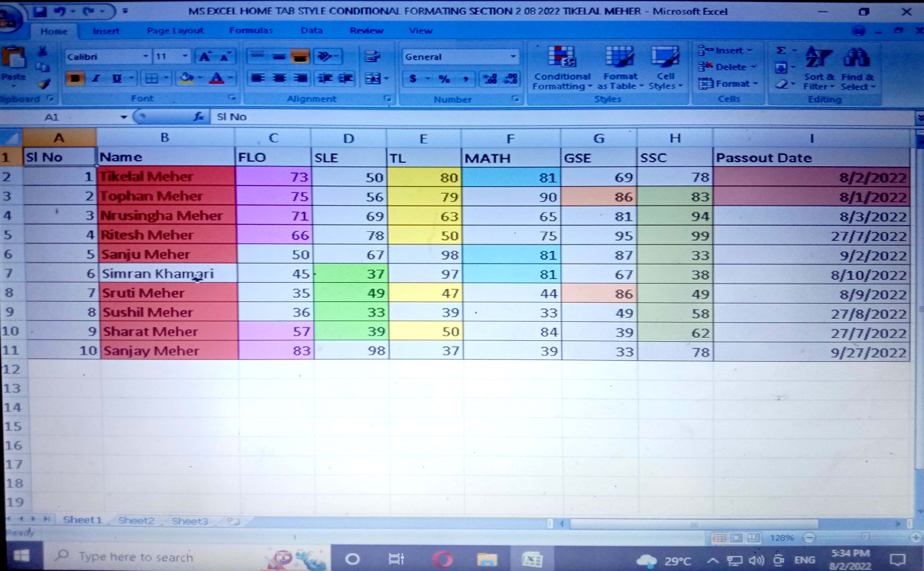Click the Delete cells button
Image resolution: width=924 pixels, height=571 pixels.
pos(730,67)
